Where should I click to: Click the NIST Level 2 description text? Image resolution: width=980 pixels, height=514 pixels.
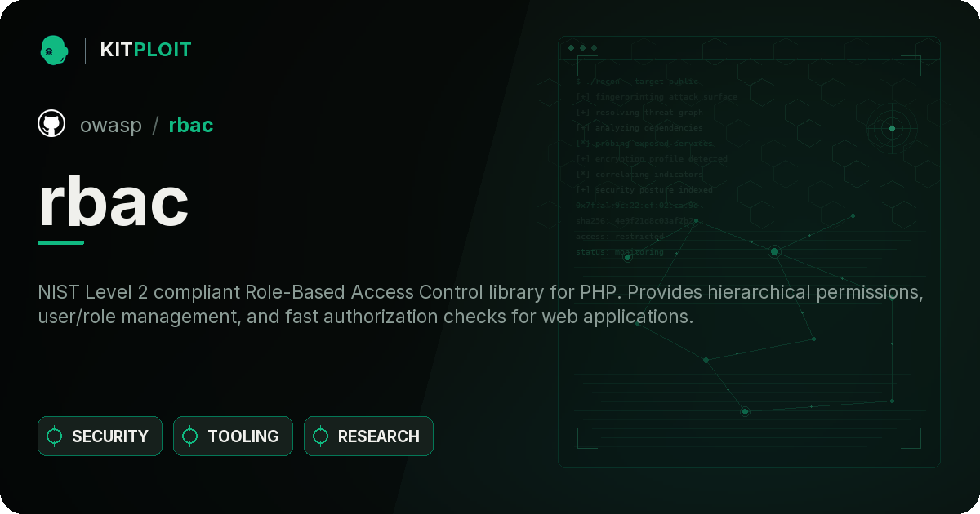(x=480, y=304)
